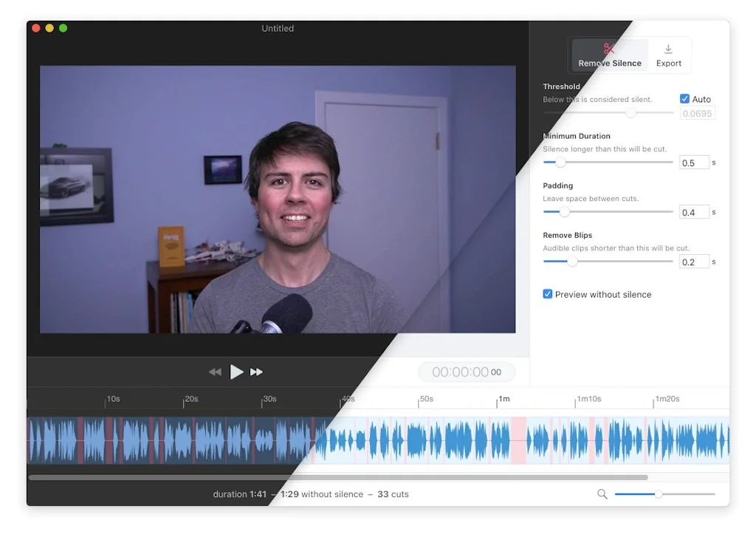Select the Threshold value field showing 0.0695
The image size is (756, 540).
[x=697, y=113]
